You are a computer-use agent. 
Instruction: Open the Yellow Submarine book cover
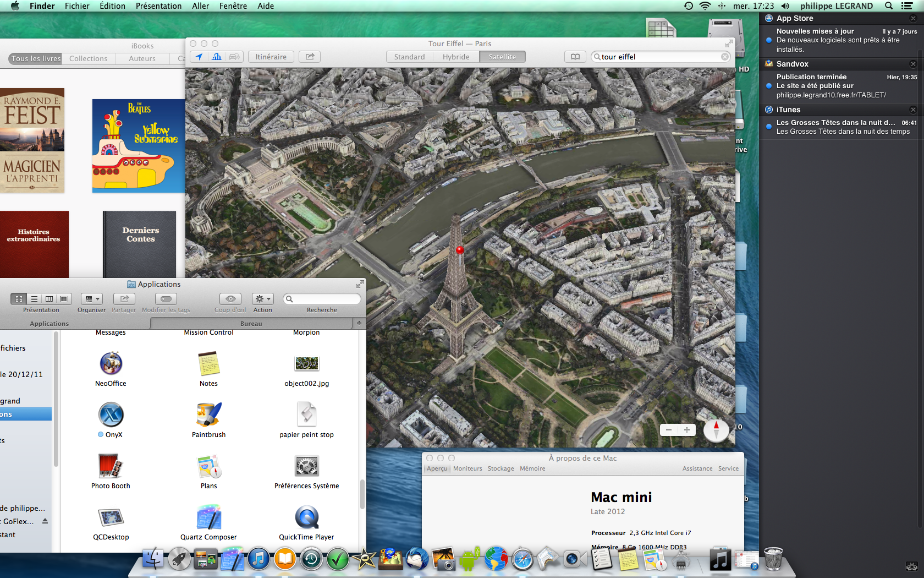pos(139,146)
